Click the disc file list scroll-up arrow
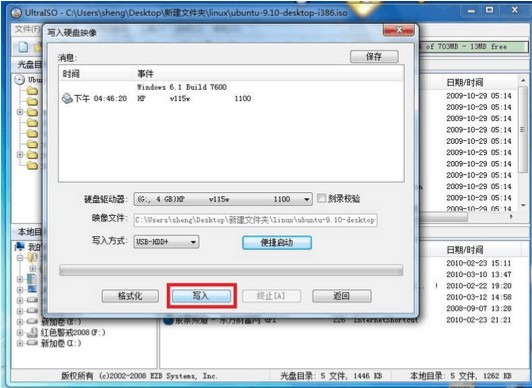This screenshot has width=532, height=388. click(x=523, y=81)
